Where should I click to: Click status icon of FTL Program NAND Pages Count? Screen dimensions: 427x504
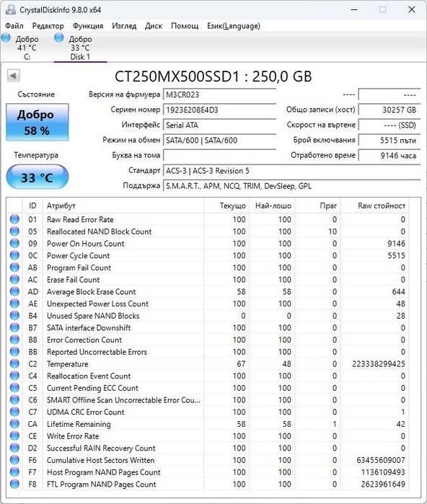[x=14, y=484]
